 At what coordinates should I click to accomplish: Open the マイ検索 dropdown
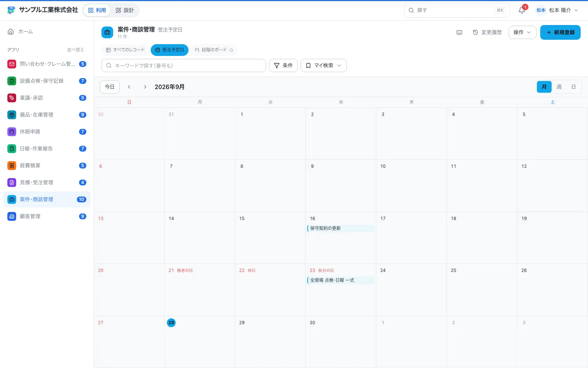coord(324,66)
